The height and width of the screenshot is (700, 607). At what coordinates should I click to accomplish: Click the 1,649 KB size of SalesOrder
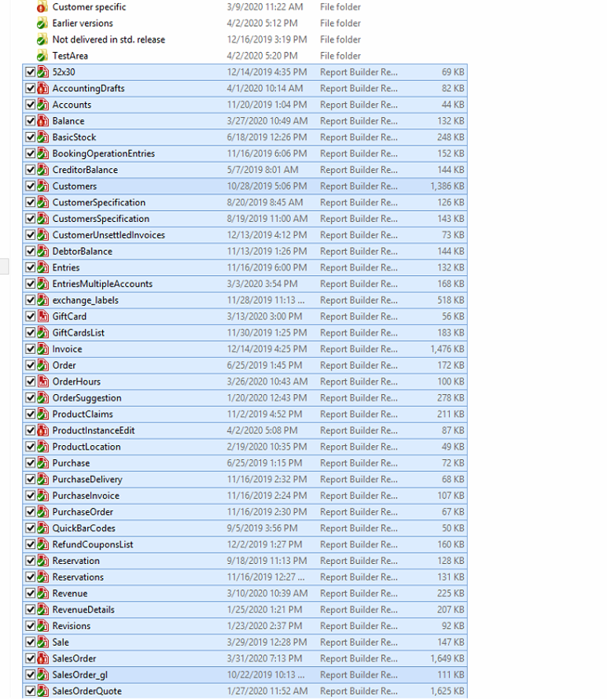[x=447, y=658]
